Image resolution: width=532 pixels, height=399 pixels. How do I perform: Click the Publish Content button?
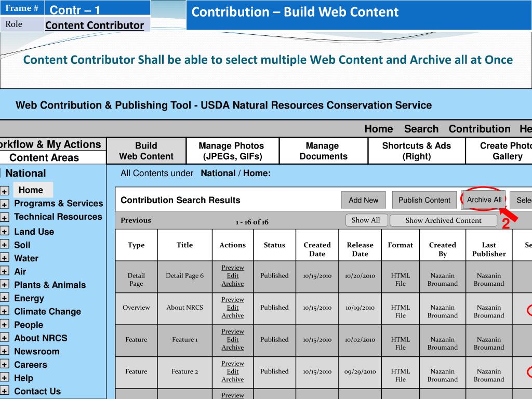click(x=424, y=200)
